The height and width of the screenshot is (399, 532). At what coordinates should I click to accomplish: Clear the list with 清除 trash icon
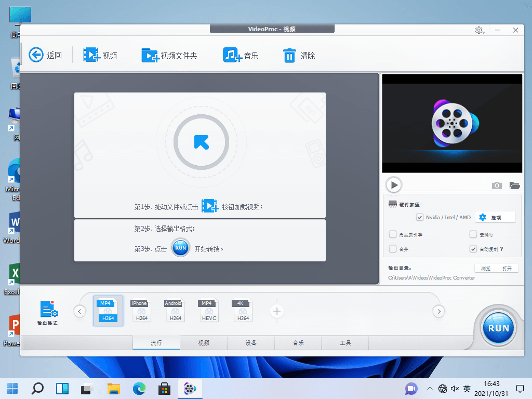click(289, 55)
